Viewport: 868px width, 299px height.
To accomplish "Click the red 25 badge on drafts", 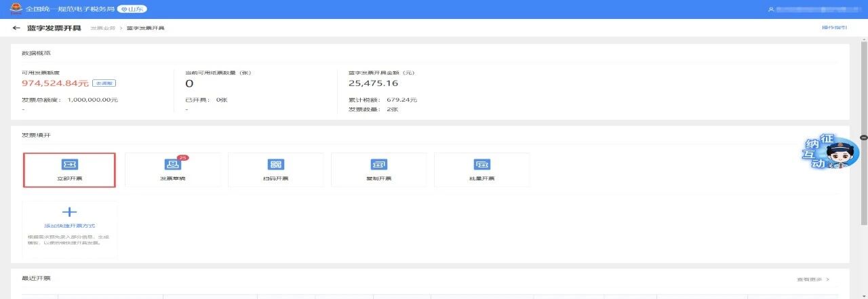I will 183,157.
